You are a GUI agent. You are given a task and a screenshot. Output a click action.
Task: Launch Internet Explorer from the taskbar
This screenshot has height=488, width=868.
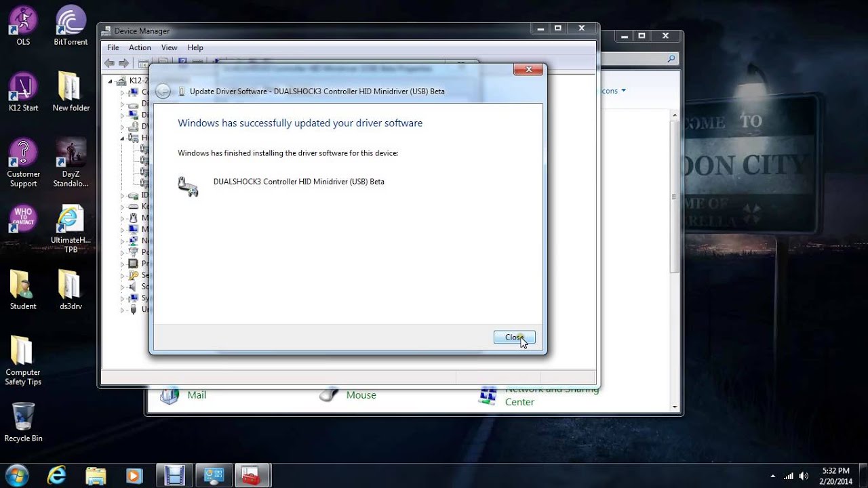[56, 476]
